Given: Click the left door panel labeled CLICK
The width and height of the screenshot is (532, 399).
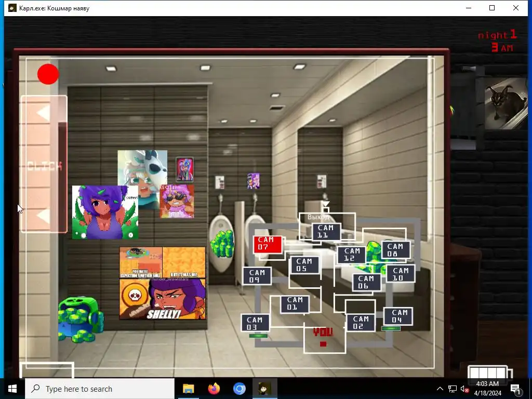Looking at the screenshot, I should pos(44,164).
